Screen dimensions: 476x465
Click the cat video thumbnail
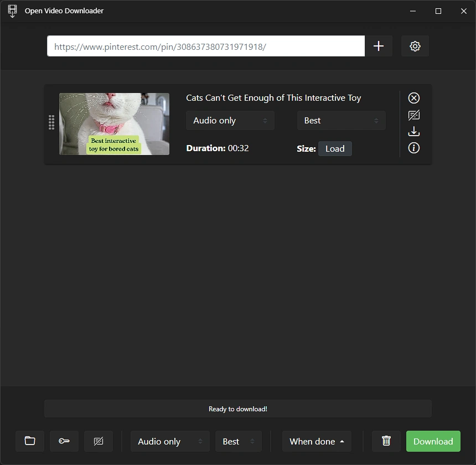pyautogui.click(x=114, y=124)
